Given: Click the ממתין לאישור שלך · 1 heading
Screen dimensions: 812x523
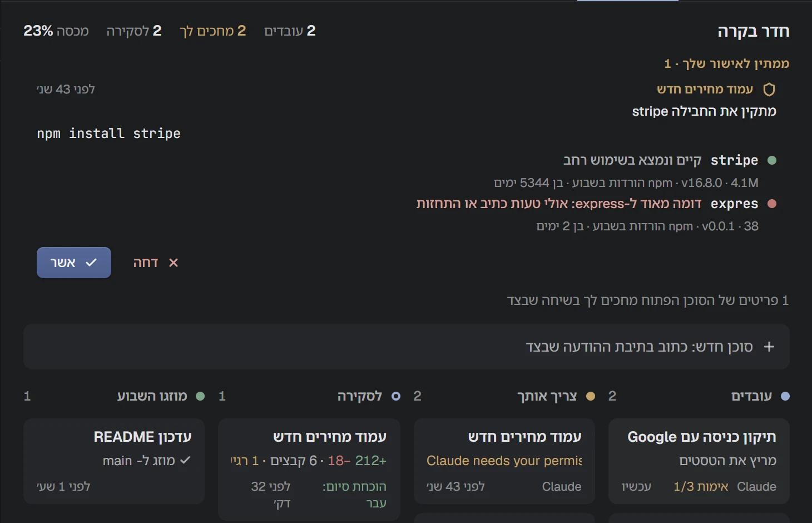Looking at the screenshot, I should (727, 63).
